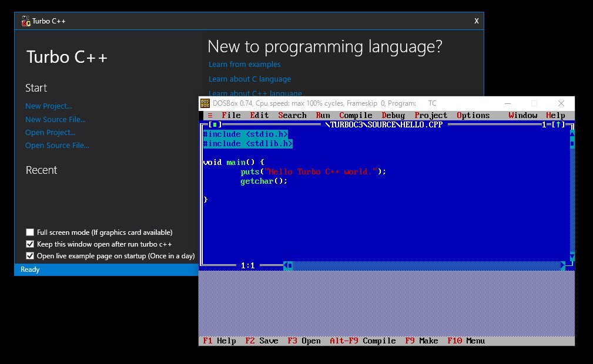The image size is (593, 364).
Task: Click F1 Help in status line
Action: pos(219,341)
